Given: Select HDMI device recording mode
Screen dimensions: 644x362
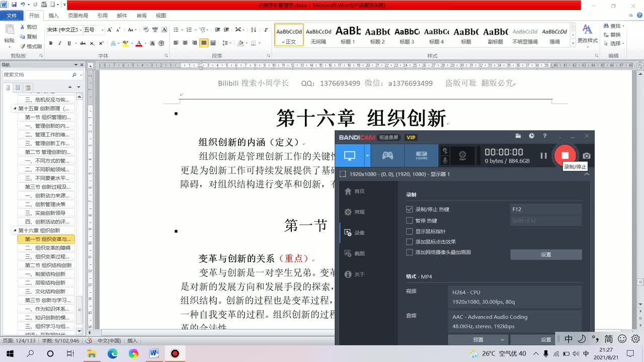Looking at the screenshot, I should point(421,155).
